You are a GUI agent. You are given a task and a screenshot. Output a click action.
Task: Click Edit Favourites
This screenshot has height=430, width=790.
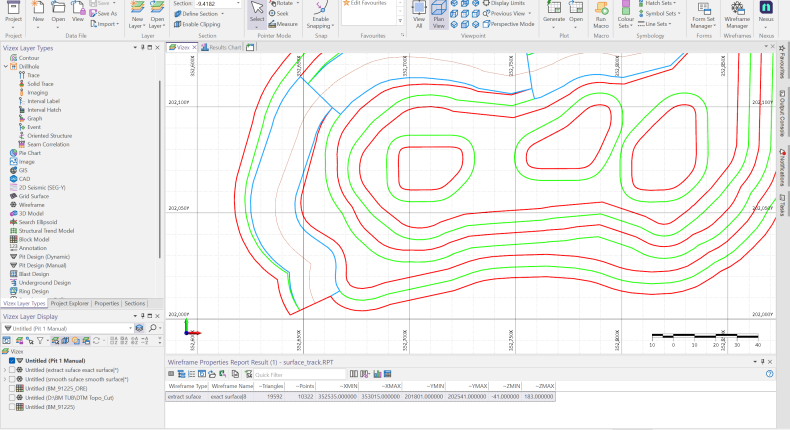click(365, 3)
